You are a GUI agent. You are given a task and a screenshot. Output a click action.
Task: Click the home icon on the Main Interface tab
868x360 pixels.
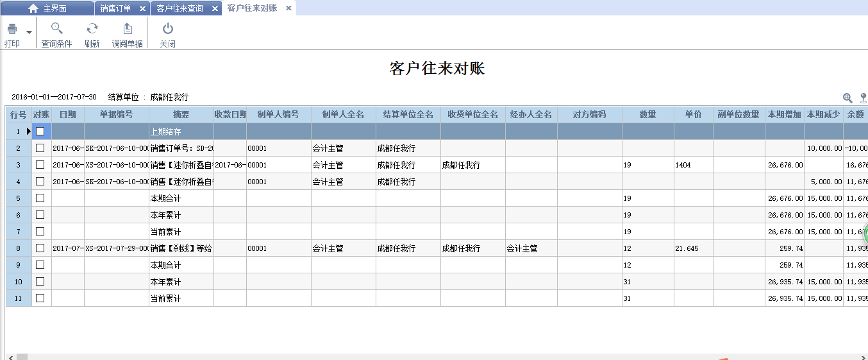(33, 8)
